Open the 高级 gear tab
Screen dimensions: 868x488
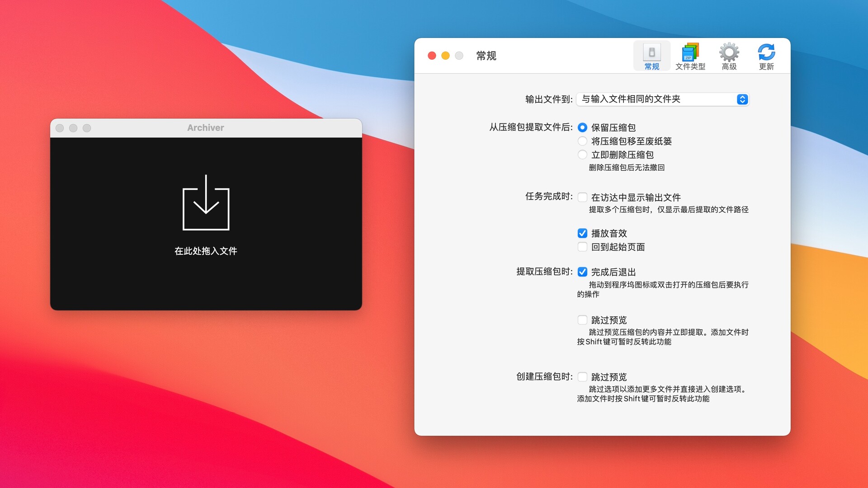(729, 56)
